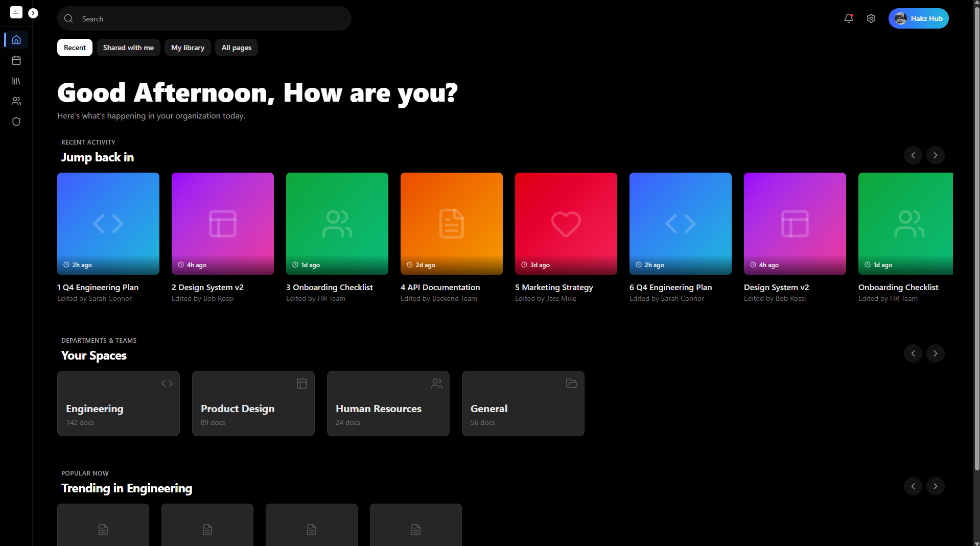
Task: Select the Home icon in the sidebar
Action: (16, 39)
